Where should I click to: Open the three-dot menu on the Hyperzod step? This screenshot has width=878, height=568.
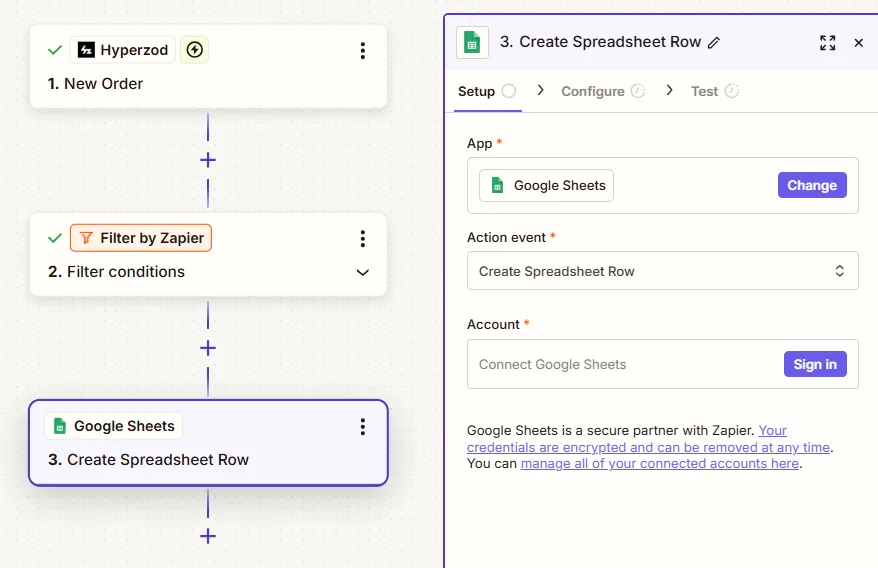(x=363, y=50)
